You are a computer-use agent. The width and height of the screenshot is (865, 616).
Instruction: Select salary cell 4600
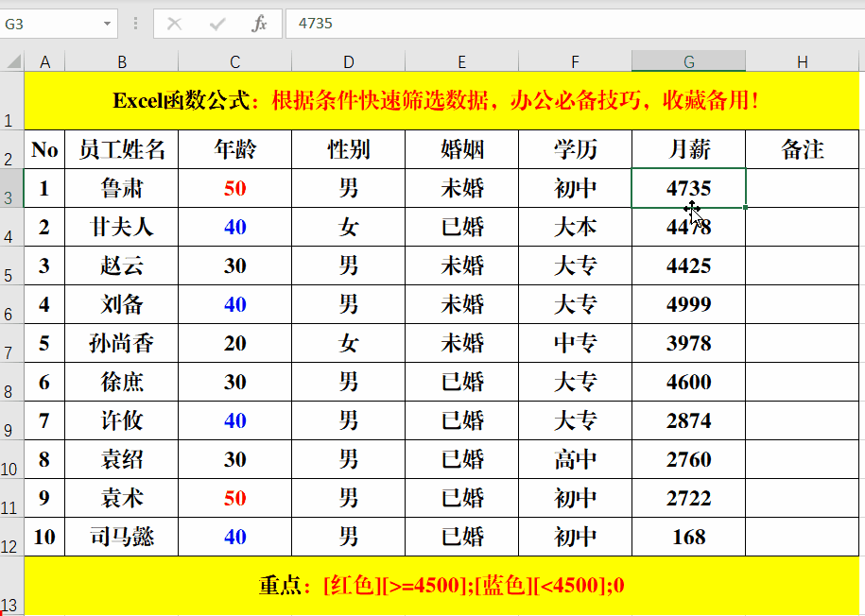688,382
